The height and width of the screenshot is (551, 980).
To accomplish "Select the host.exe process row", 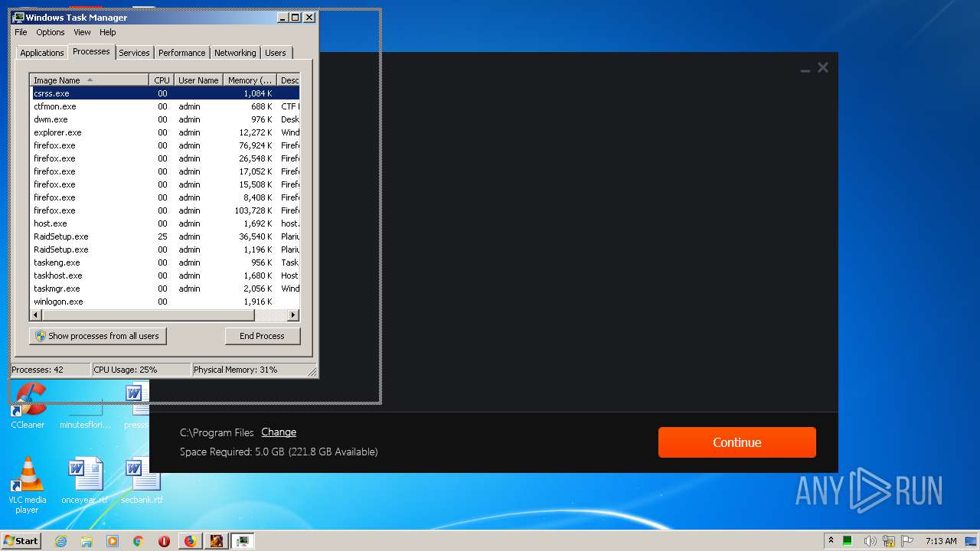I will 165,223.
